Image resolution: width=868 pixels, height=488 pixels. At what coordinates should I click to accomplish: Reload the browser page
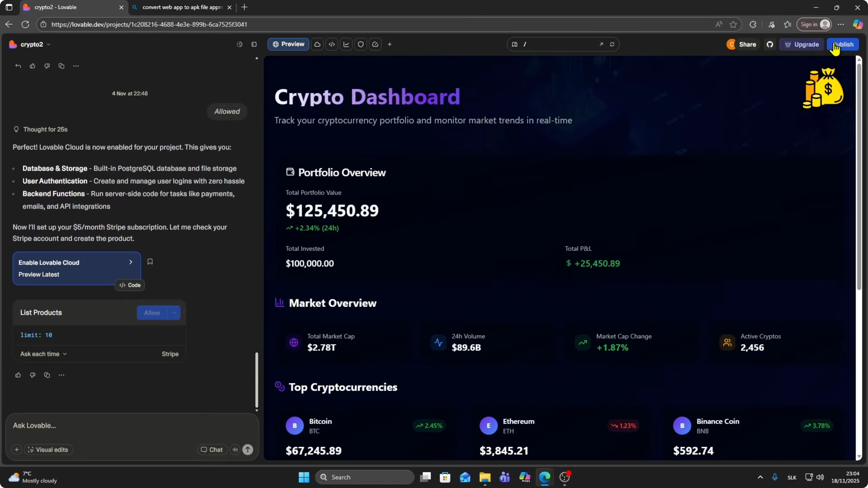pyautogui.click(x=25, y=24)
